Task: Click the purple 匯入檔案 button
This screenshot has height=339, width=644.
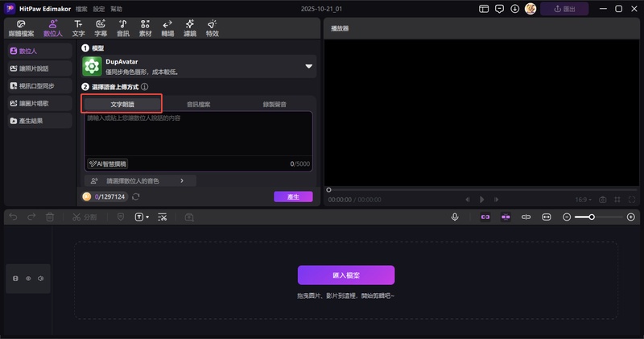Action: (x=346, y=275)
